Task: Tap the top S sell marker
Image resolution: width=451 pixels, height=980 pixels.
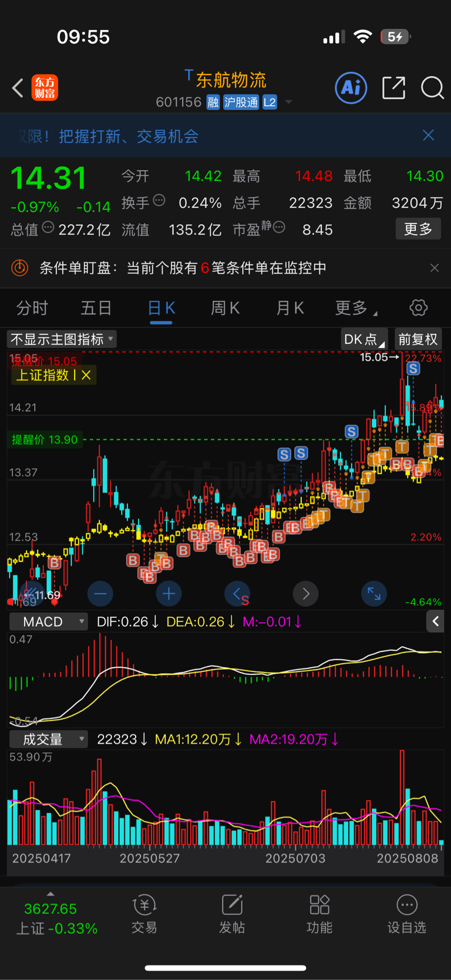Action: 413,369
